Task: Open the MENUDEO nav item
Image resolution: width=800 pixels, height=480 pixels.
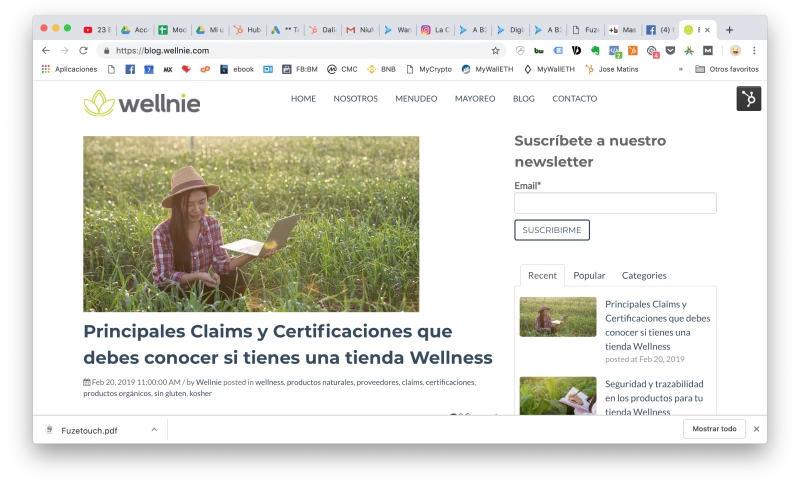Action: pyautogui.click(x=416, y=98)
